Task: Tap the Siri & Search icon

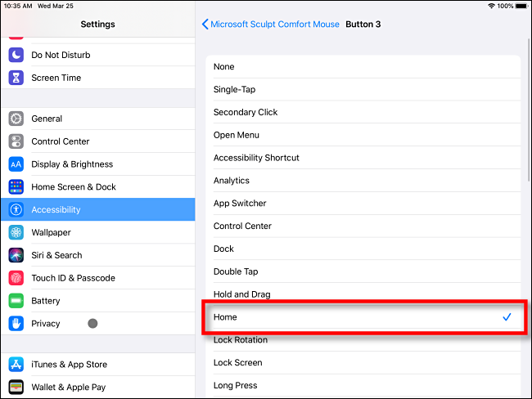Action: pyautogui.click(x=16, y=255)
